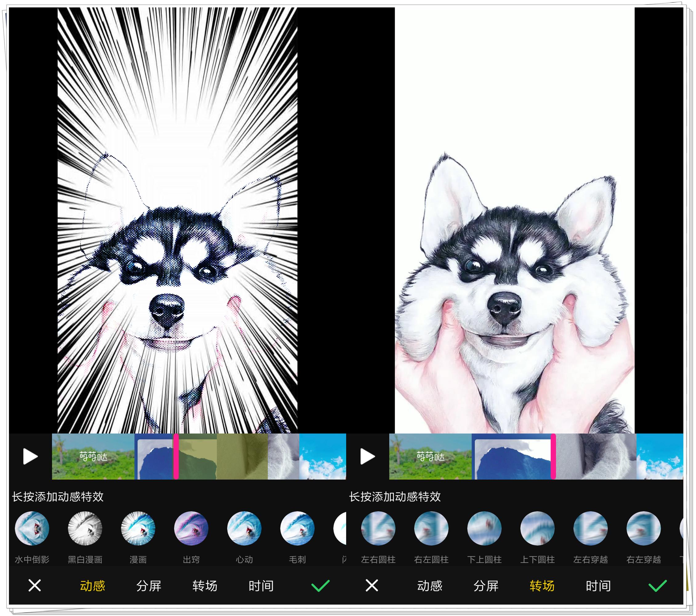The image size is (696, 616).
Task: Confirm edits with left green checkmark
Action: pyautogui.click(x=320, y=586)
